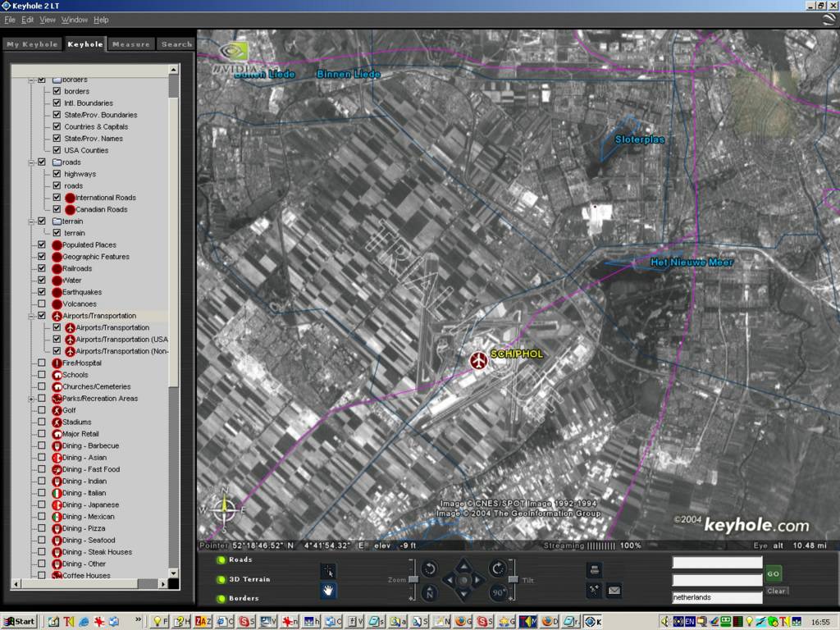Screen dimensions: 840x630
Task: Click the Volcanoes layer red icon
Action: coord(57,304)
